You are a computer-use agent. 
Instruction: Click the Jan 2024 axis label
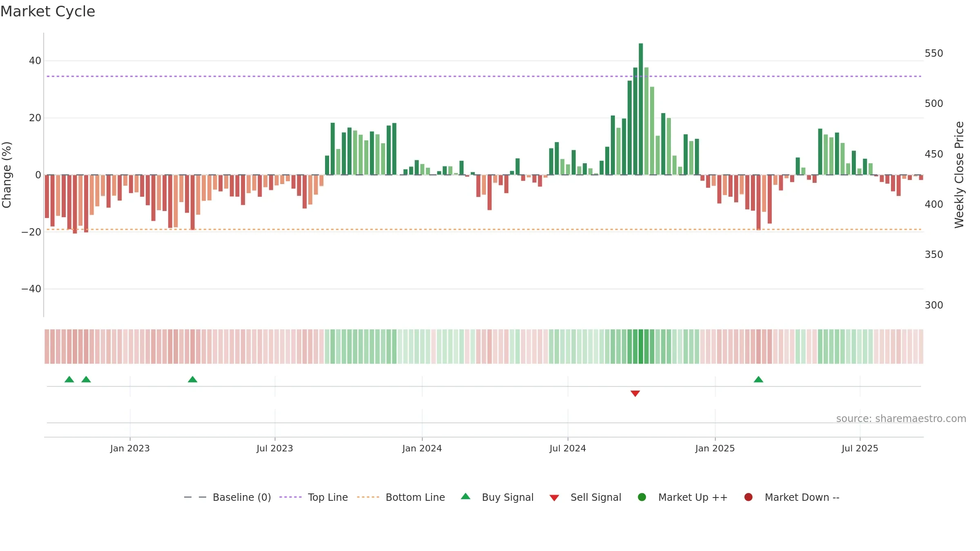click(x=422, y=448)
